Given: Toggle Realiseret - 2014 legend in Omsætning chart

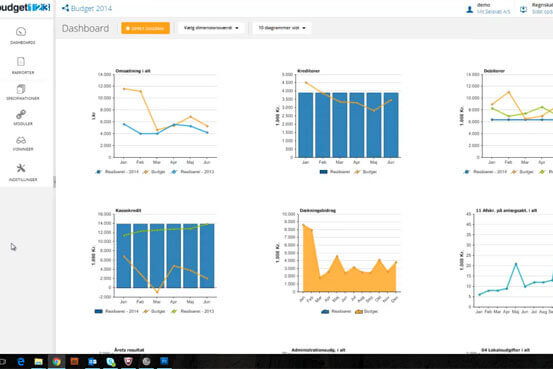Looking at the screenshot, I should pos(117,172).
